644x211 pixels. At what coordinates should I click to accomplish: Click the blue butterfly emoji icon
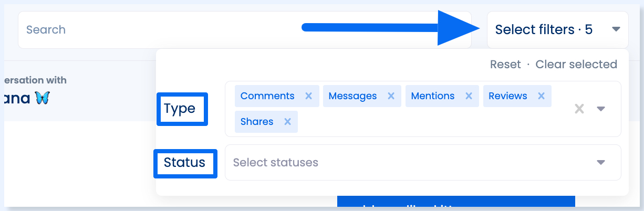pyautogui.click(x=42, y=98)
